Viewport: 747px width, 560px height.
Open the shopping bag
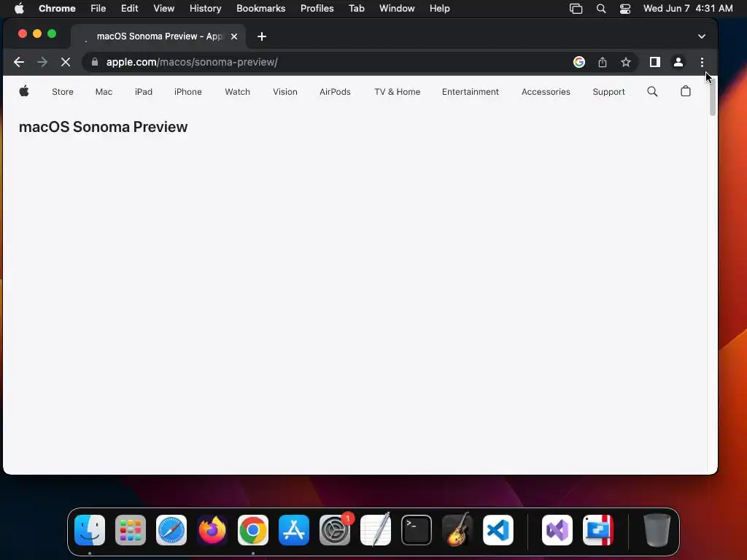pyautogui.click(x=686, y=91)
